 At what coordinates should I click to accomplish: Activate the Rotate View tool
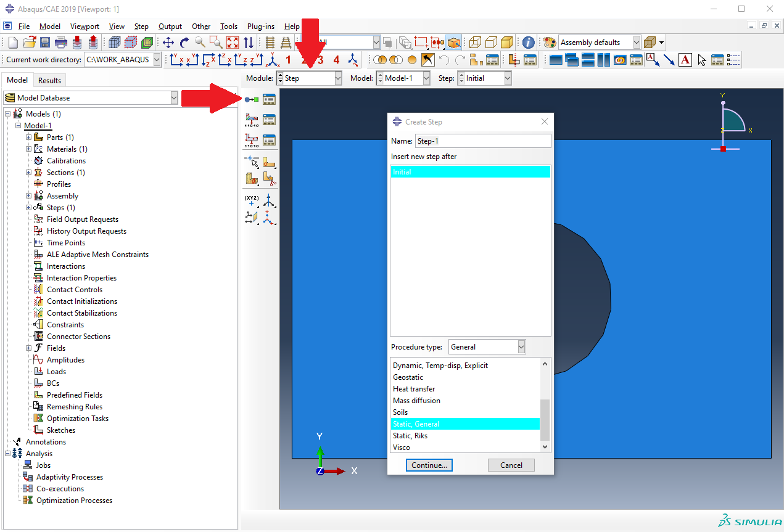(184, 43)
